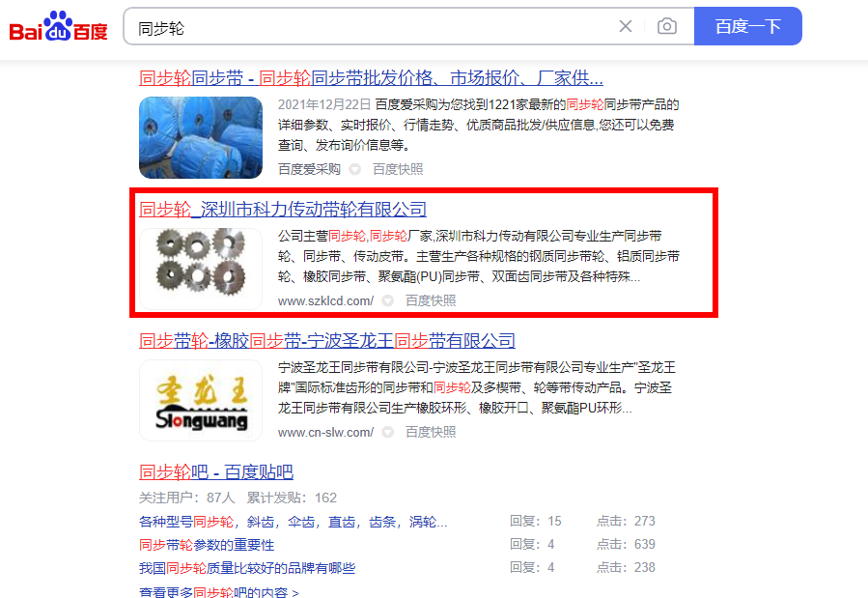Click the blue conveyor belt rolls thumbnail
The width and height of the screenshot is (868, 598).
pos(201,137)
